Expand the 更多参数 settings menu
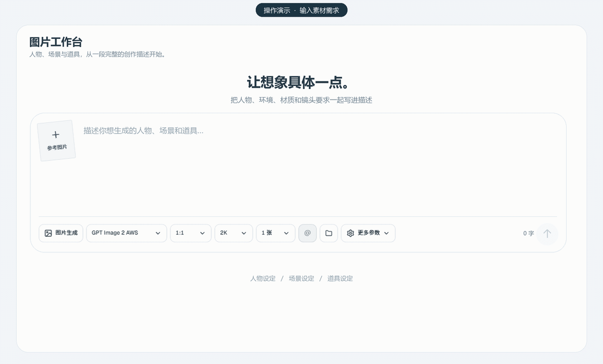Screen dimensions: 603x364 (368, 233)
